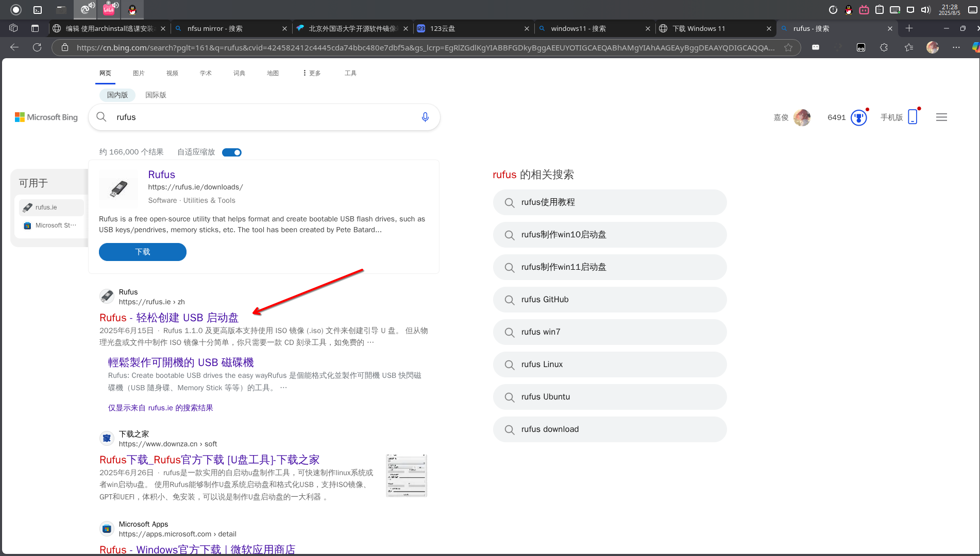Open the Edge tab actions menu icon
The image size is (980, 556).
[35, 28]
